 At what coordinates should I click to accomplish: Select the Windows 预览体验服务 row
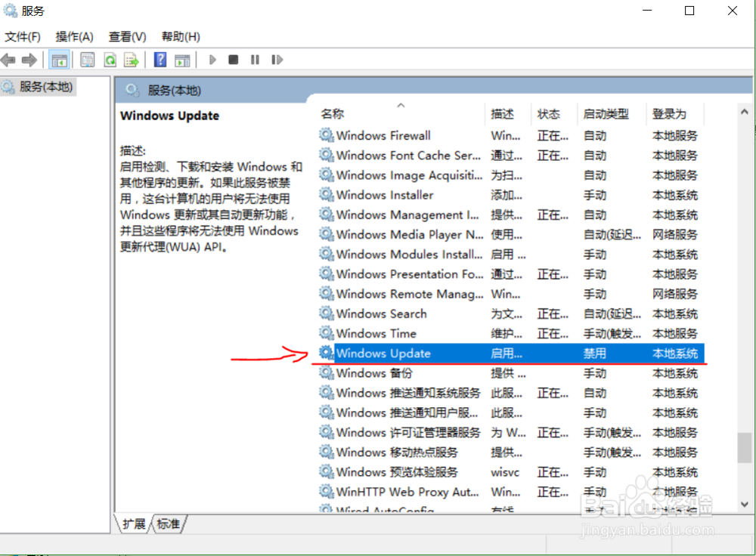point(511,472)
